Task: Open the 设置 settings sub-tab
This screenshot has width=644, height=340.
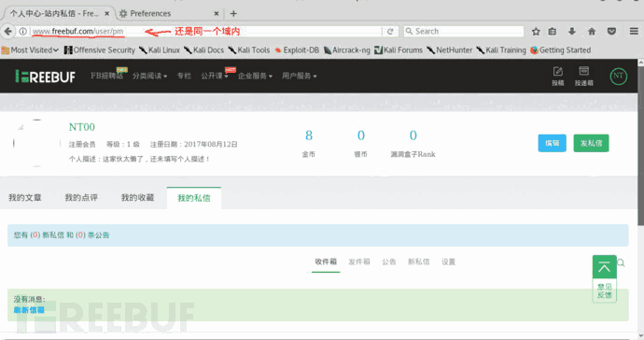Action: click(448, 262)
